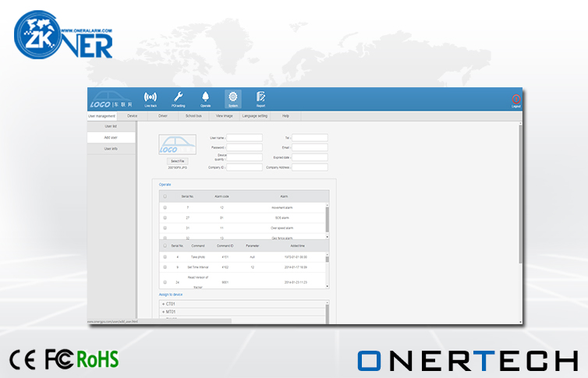Click the Assign to device heading

(x=171, y=295)
